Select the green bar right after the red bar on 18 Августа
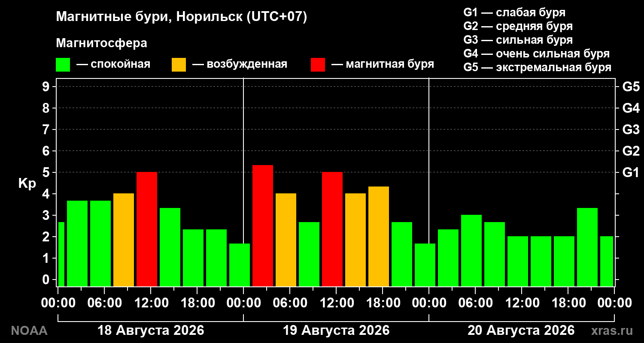644x343 pixels. pos(170,247)
